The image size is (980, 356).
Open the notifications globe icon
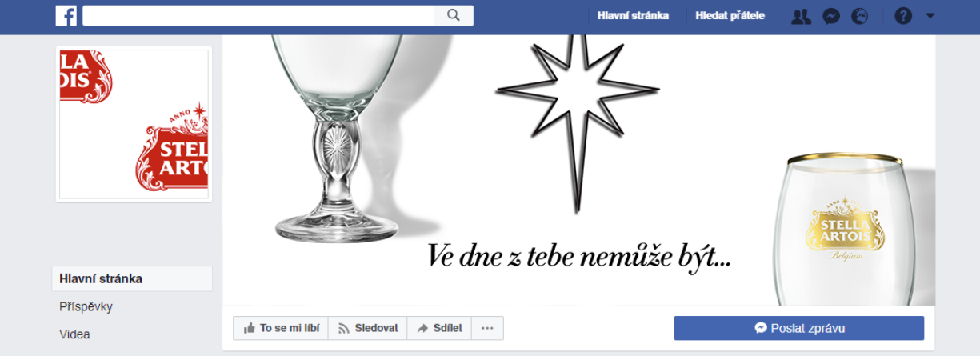(860, 16)
